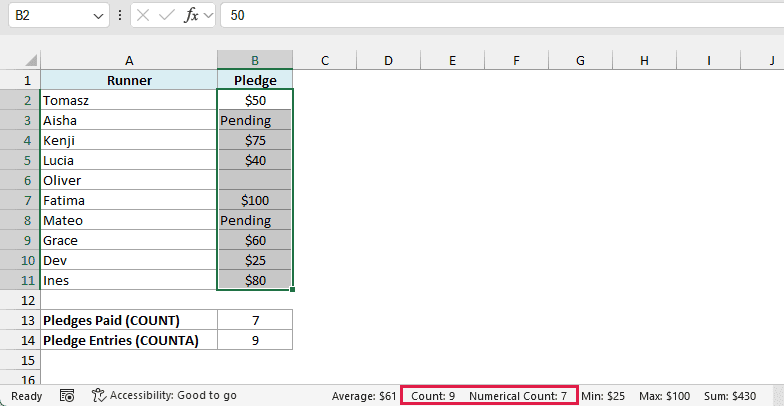
Task: Select the Pledge Entries (COUNTA) label cell
Action: (129, 340)
